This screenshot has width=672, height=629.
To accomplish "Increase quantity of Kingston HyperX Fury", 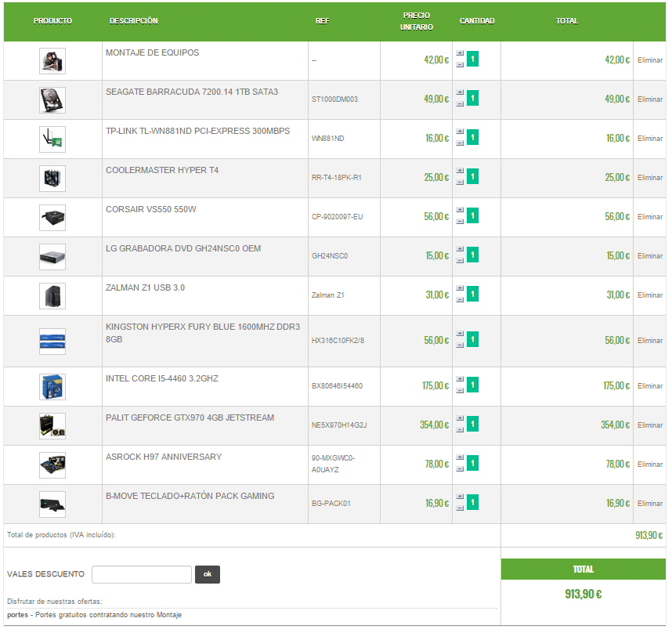I will tap(460, 334).
